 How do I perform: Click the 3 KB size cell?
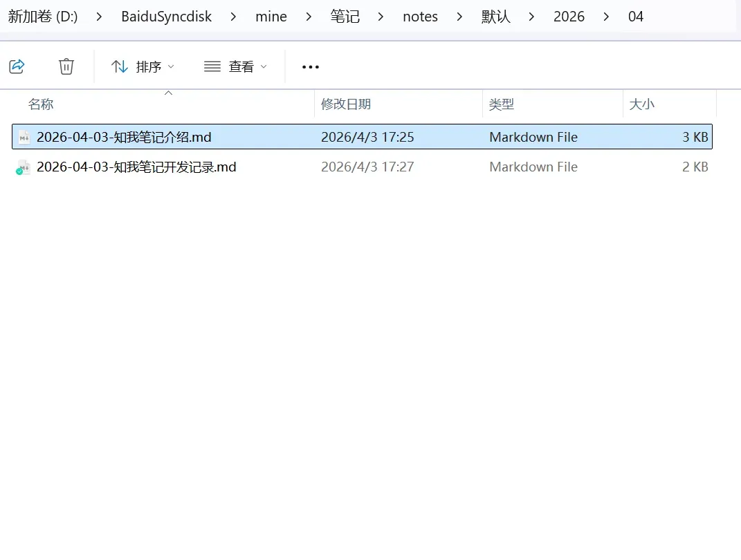[x=695, y=138]
